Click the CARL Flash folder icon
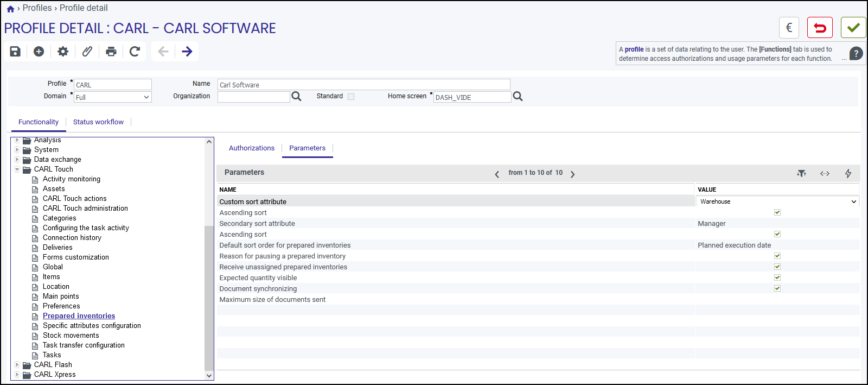This screenshot has width=868, height=385. [x=27, y=365]
